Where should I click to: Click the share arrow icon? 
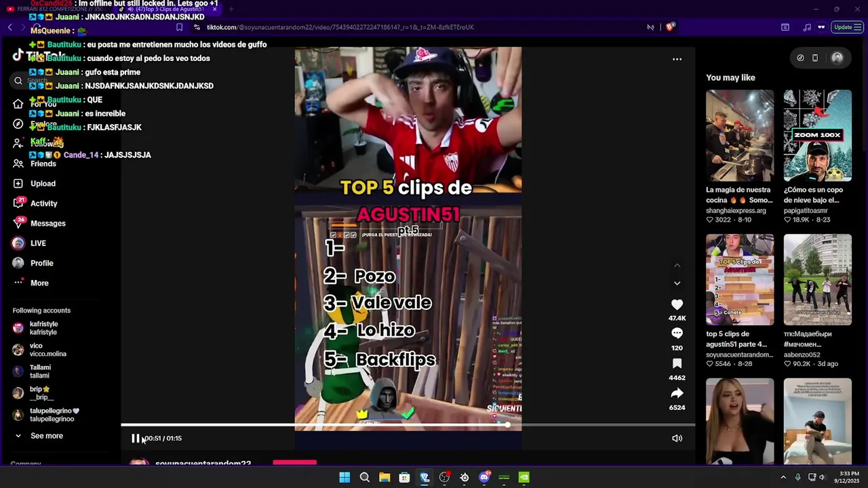point(677,393)
